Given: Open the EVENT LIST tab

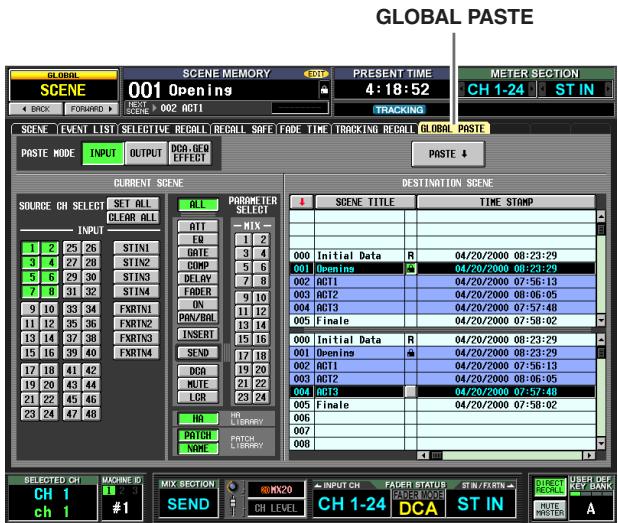Looking at the screenshot, I should click(x=88, y=129).
